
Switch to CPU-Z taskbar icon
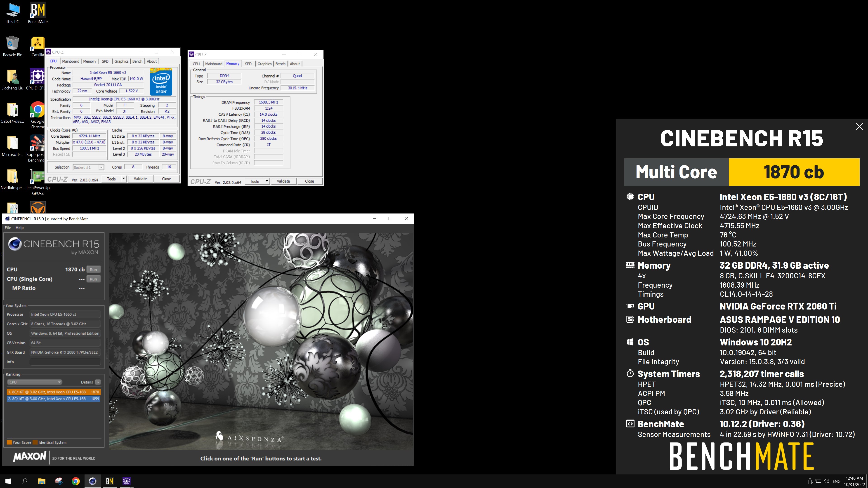coord(126,481)
